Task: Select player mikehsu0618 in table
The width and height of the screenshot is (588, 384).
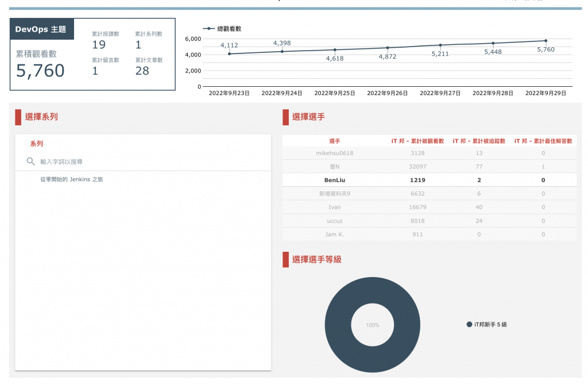Action: [x=335, y=153]
